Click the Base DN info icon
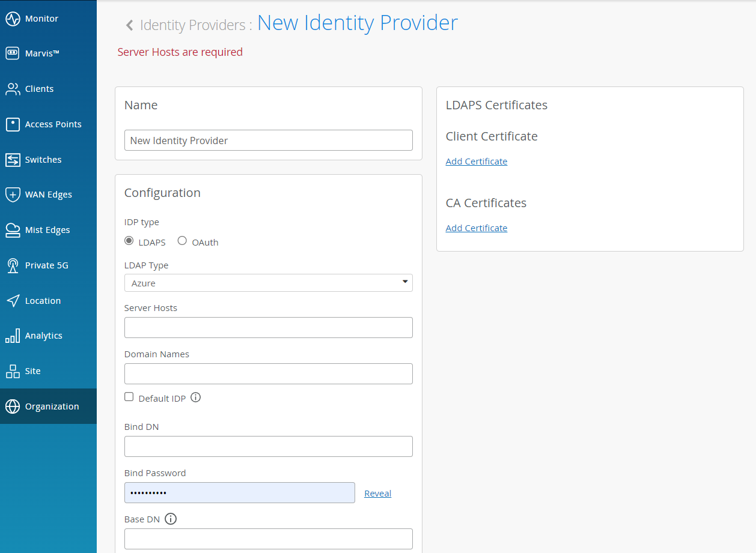The width and height of the screenshot is (756, 553). 171,519
